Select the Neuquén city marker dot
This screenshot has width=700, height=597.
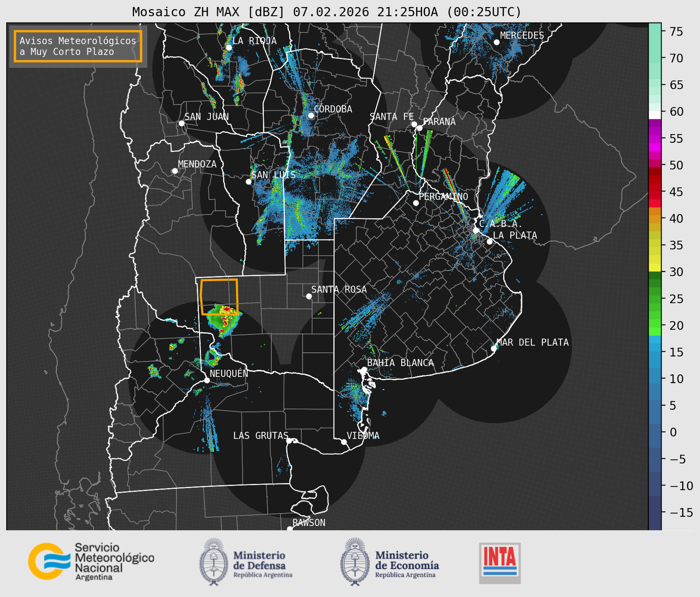click(207, 380)
